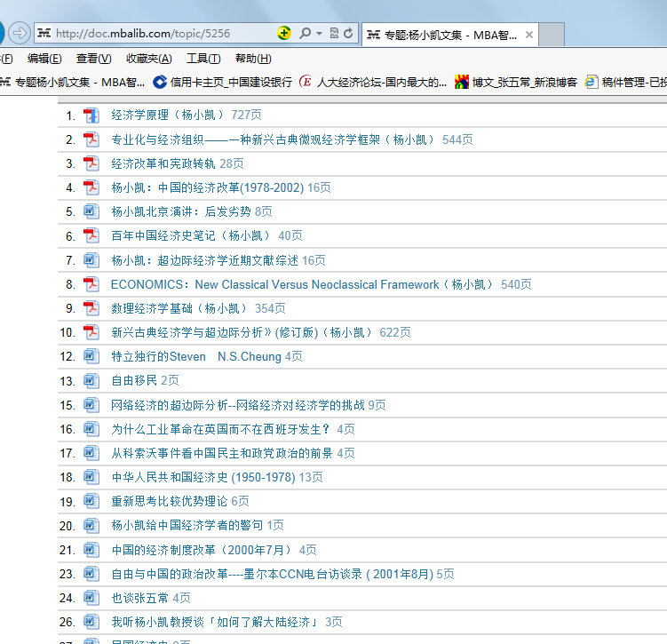Open the 专题杨小凯文集 favorites bar bookmark
Image resolution: width=667 pixels, height=644 pixels.
pyautogui.click(x=72, y=82)
